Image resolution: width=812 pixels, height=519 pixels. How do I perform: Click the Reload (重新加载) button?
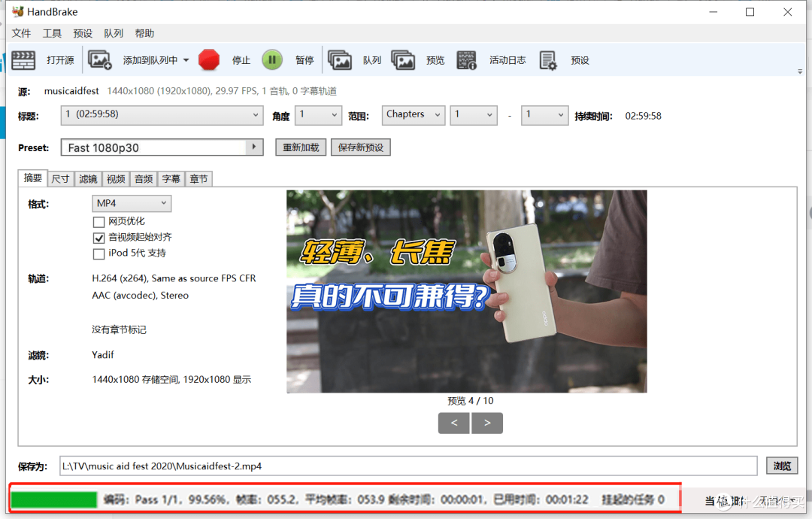[301, 147]
